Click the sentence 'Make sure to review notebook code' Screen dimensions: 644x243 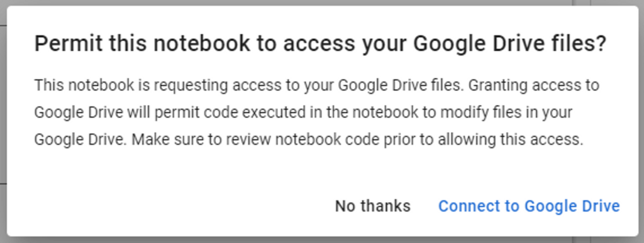pos(357,140)
